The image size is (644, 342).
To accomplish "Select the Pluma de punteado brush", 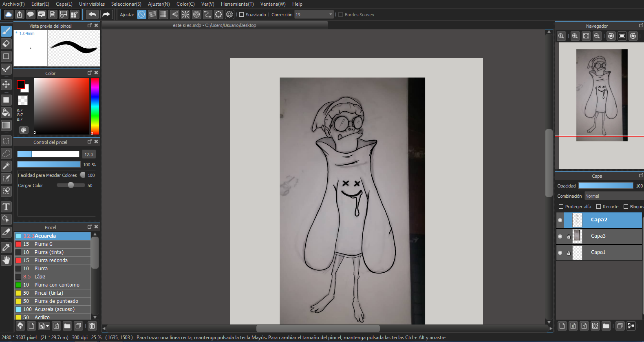I will (53, 301).
